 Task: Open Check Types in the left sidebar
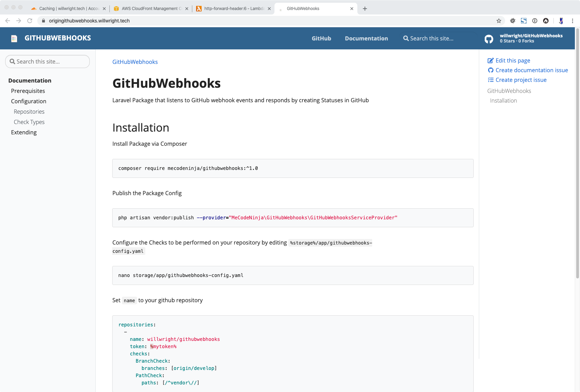(29, 122)
